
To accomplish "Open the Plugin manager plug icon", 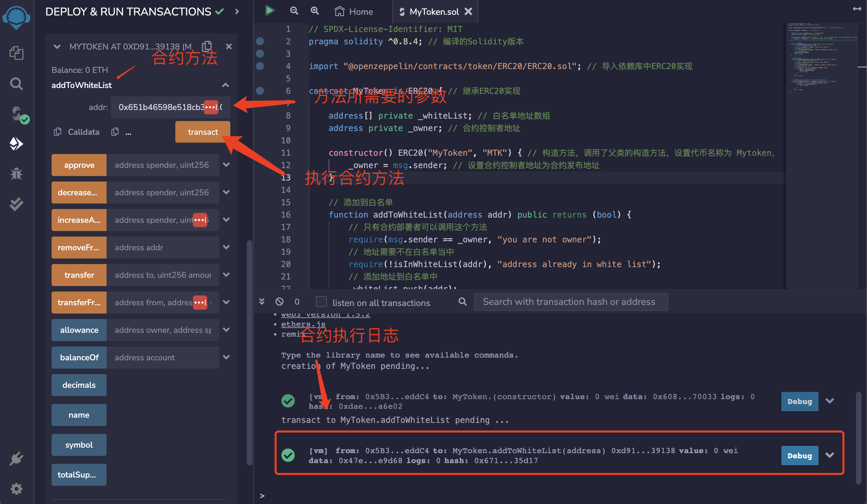I will (16, 459).
